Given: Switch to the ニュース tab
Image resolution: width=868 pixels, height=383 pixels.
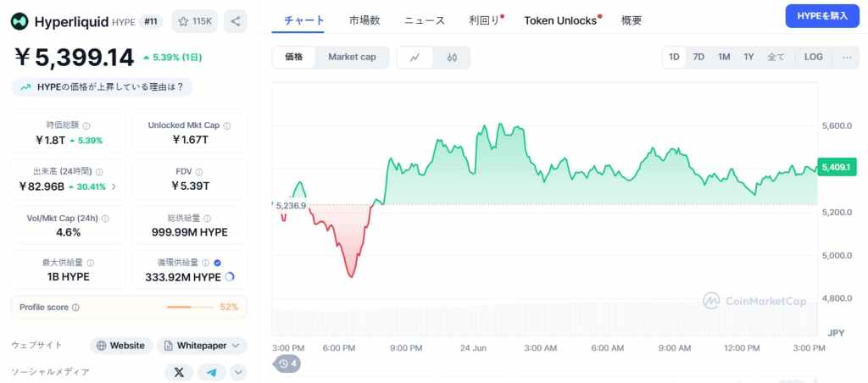Looking at the screenshot, I should coord(424,21).
